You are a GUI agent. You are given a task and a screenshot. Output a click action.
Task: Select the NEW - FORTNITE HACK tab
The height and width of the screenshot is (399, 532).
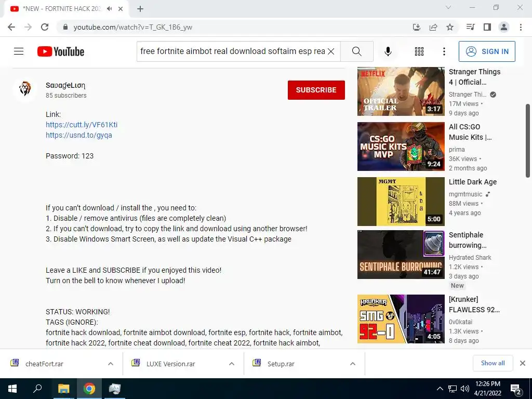[x=66, y=9]
